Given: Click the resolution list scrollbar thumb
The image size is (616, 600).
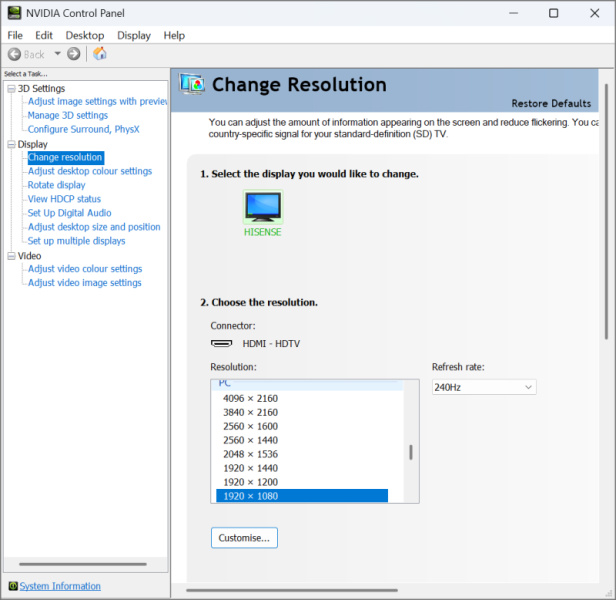Looking at the screenshot, I should (x=411, y=452).
